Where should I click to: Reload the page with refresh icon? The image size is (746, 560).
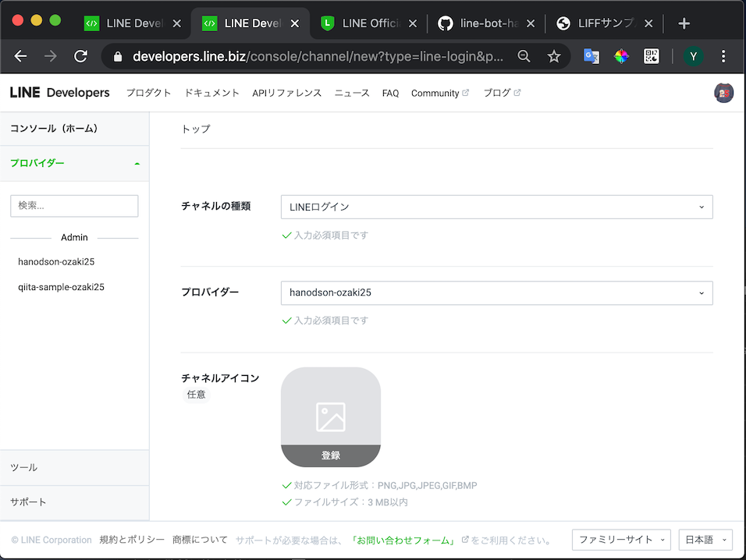point(81,57)
